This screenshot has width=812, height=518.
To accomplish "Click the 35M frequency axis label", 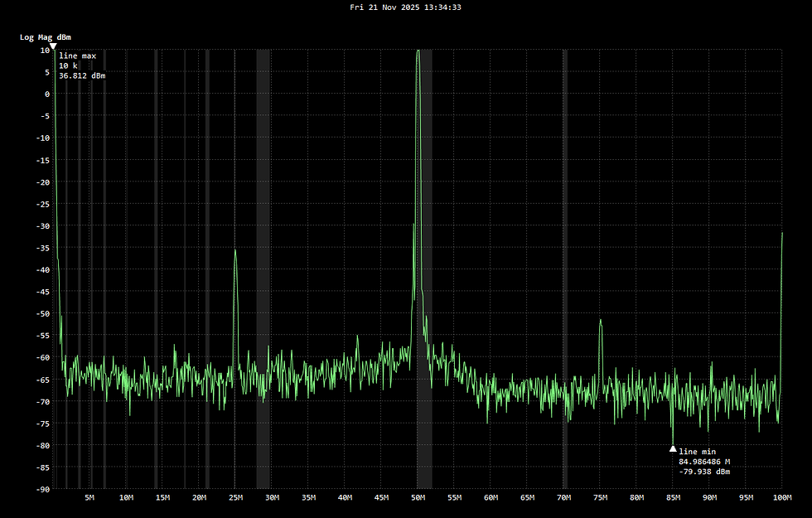I will tap(308, 497).
